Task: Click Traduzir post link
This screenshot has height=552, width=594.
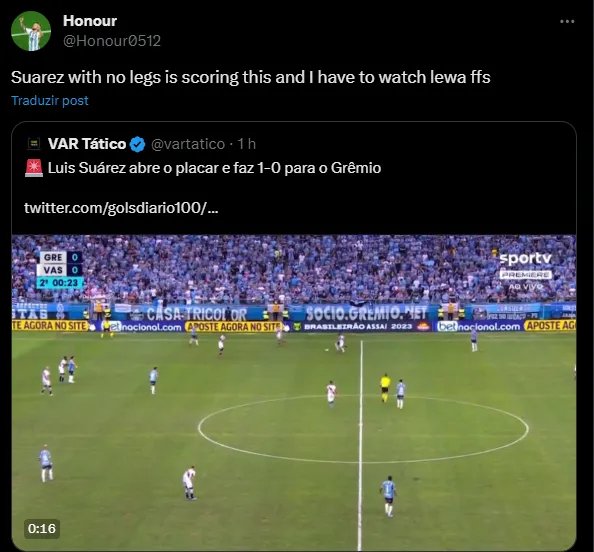Action: (50, 100)
